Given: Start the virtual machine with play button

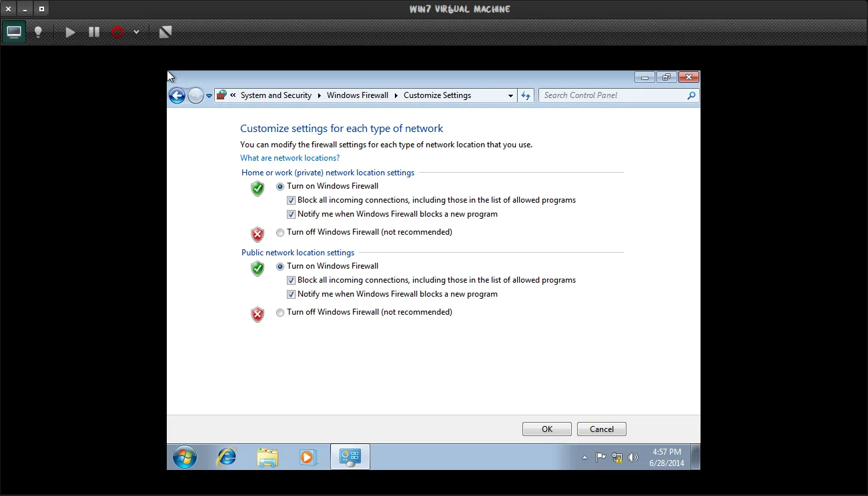Looking at the screenshot, I should (x=70, y=32).
